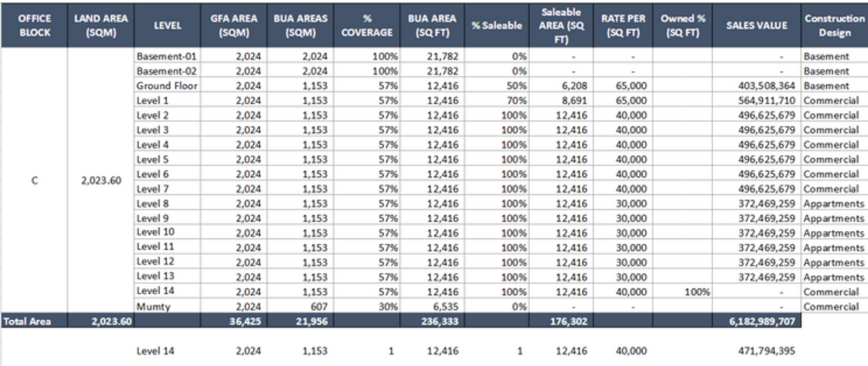Click the office block "C" cell
The width and height of the screenshot is (868, 366).
pyautogui.click(x=34, y=181)
